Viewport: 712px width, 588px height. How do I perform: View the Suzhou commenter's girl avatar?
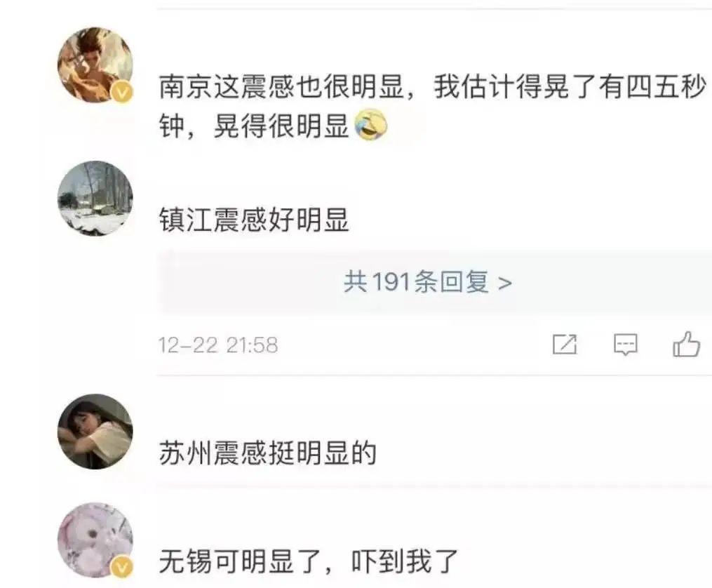coord(95,432)
